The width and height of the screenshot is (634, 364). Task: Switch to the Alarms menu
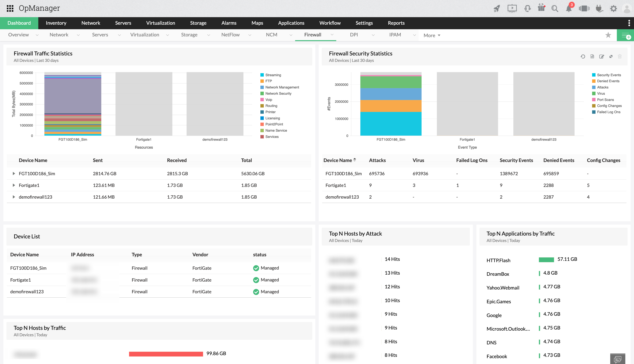(229, 23)
